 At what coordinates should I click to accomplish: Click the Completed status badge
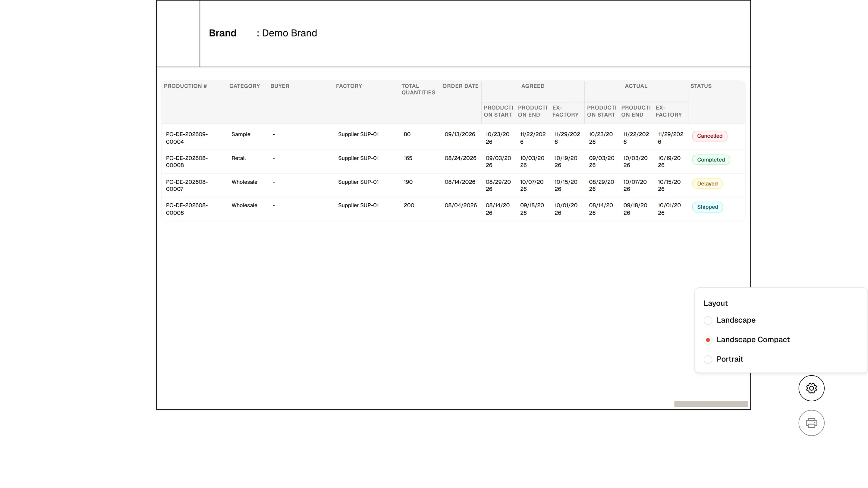711,160
